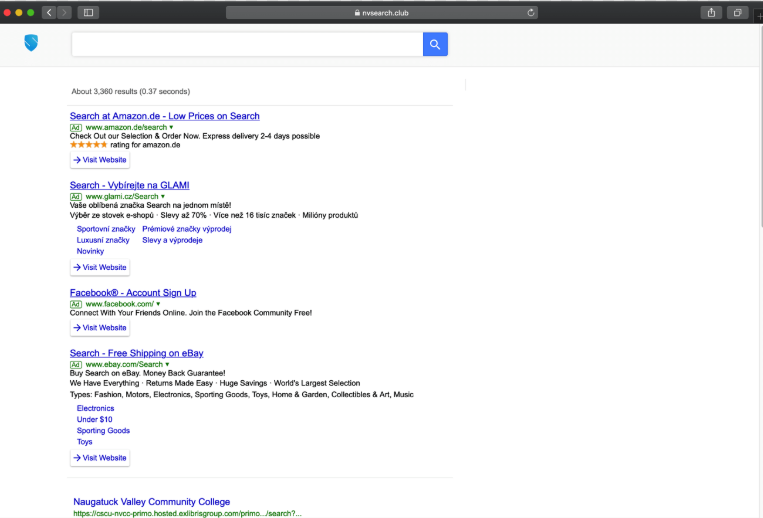Reload the page with the refresh icon
This screenshot has width=763, height=518.
click(x=530, y=13)
